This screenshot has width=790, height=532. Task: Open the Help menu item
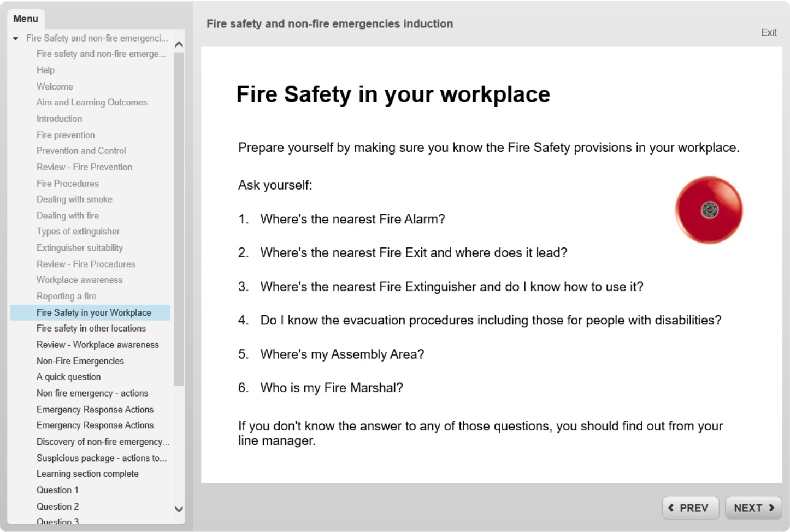click(45, 70)
